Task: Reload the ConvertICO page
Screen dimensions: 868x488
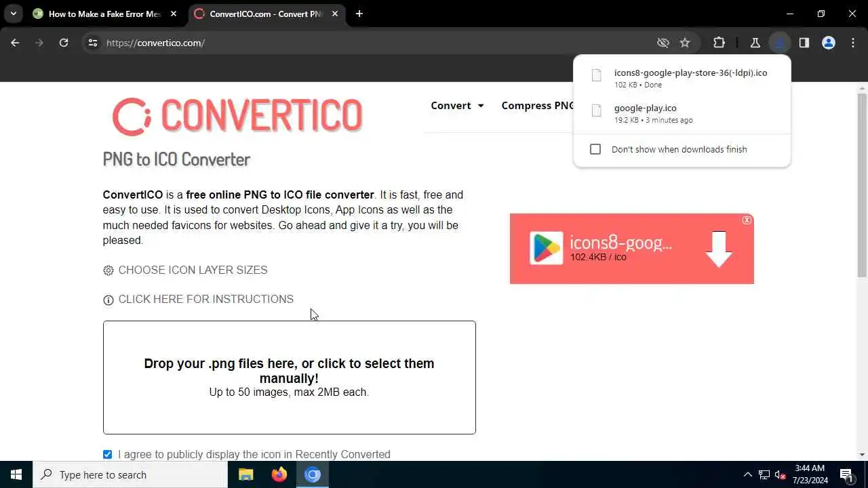Action: pyautogui.click(x=64, y=43)
